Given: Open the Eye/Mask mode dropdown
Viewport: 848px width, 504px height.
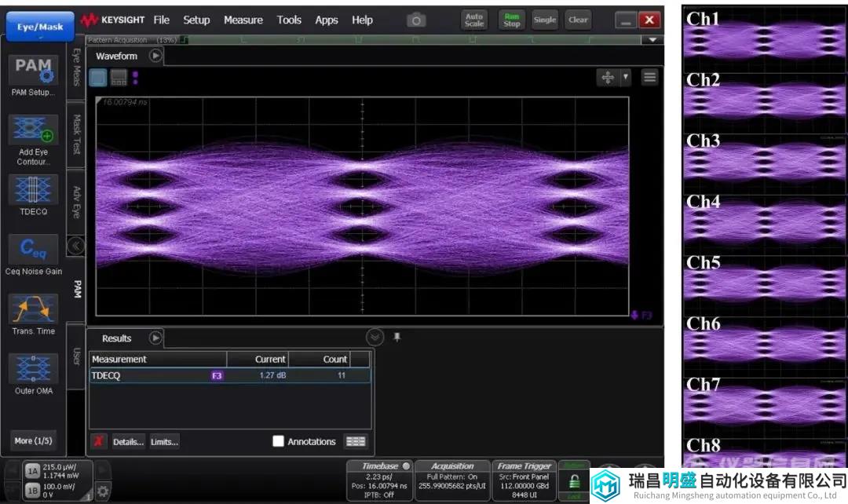Looking at the screenshot, I should (40, 27).
